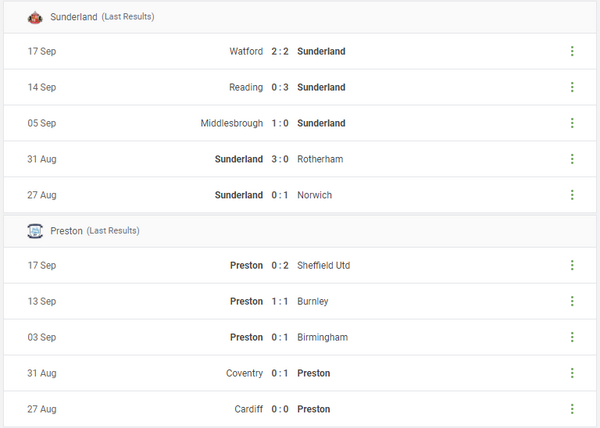This screenshot has width=600, height=428.
Task: Open more options for Sunderland vs Rotherham
Action: click(572, 159)
